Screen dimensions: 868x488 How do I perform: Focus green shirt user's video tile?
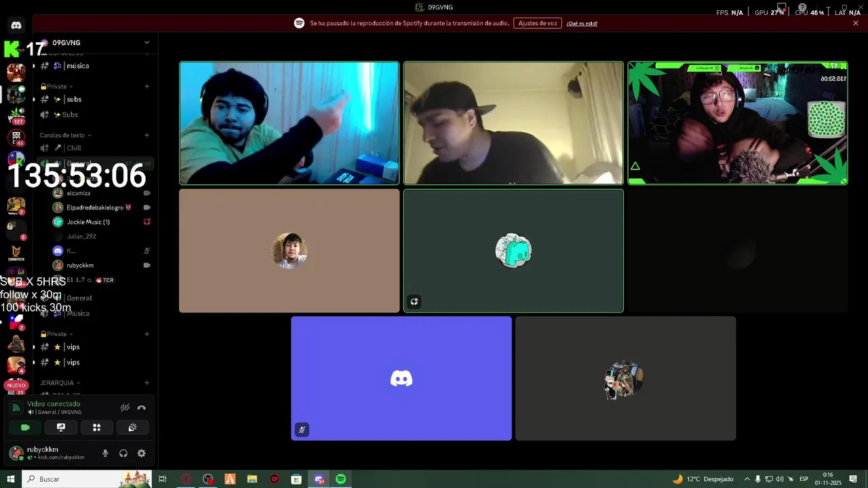tap(289, 123)
